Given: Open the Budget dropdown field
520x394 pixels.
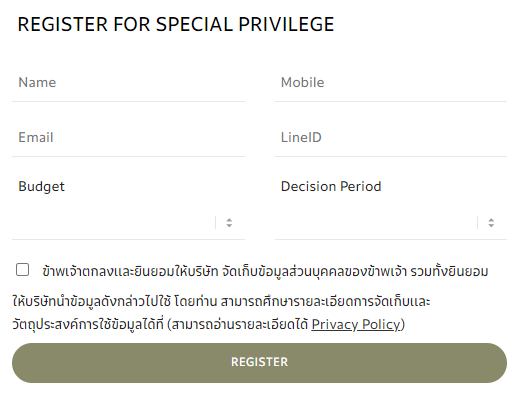Looking at the screenshot, I should (x=128, y=223).
